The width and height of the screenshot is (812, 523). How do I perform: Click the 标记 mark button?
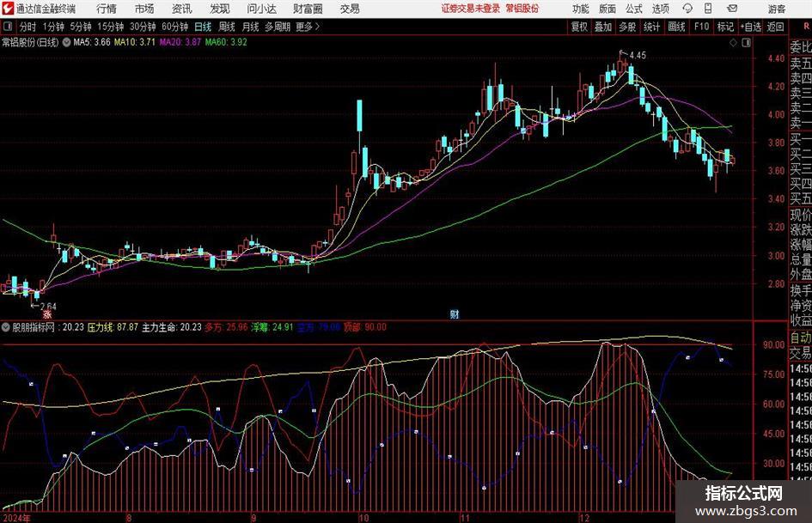(x=725, y=27)
